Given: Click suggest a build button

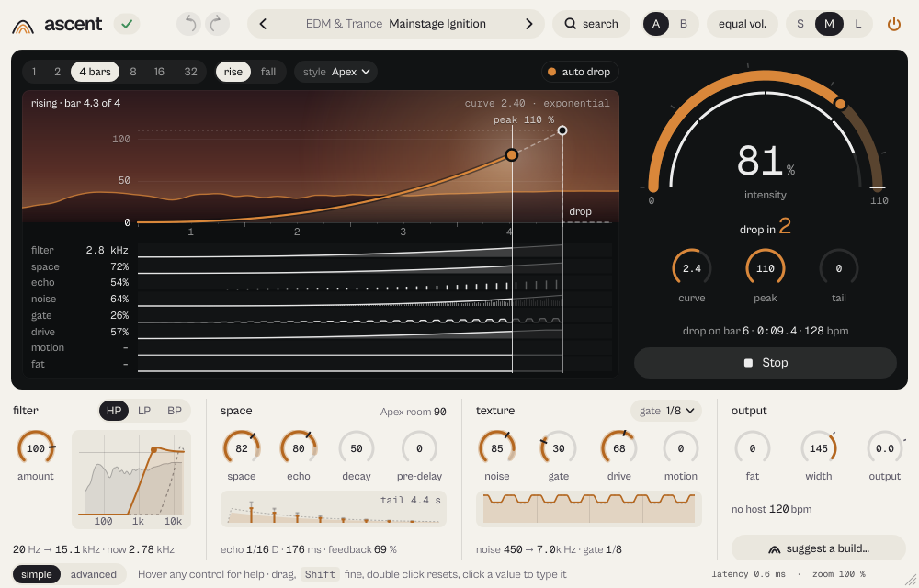Looking at the screenshot, I should coord(819,548).
